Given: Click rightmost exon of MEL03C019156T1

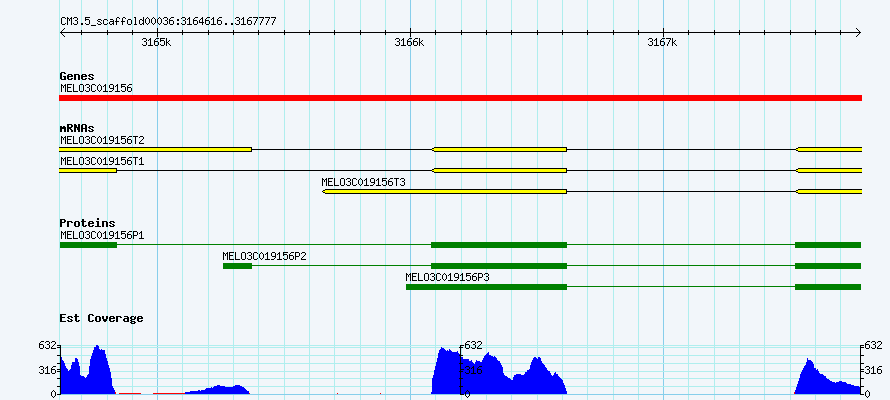Looking at the screenshot, I should pos(829,170).
